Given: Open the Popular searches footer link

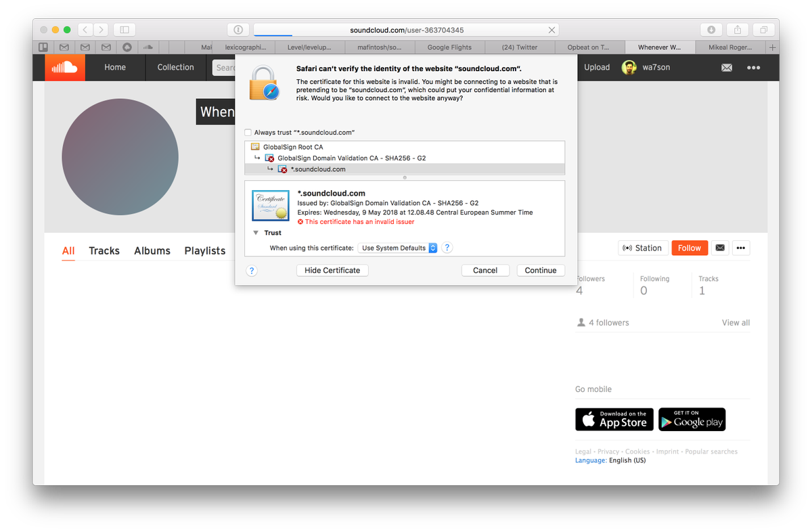Looking at the screenshot, I should [711, 451].
